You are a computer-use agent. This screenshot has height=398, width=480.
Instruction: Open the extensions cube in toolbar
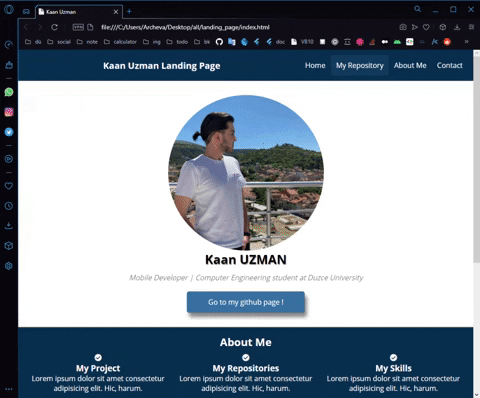click(x=443, y=27)
